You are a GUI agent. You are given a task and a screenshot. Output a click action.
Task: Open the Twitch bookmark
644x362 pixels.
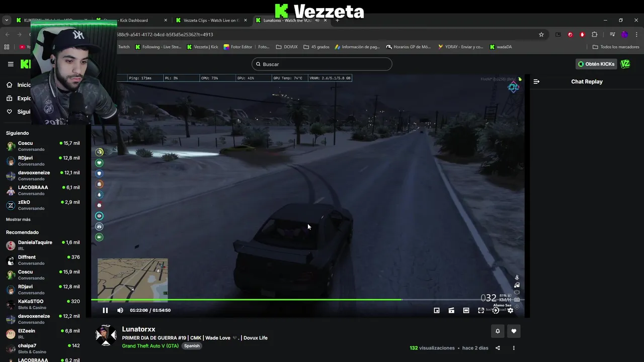124,47
